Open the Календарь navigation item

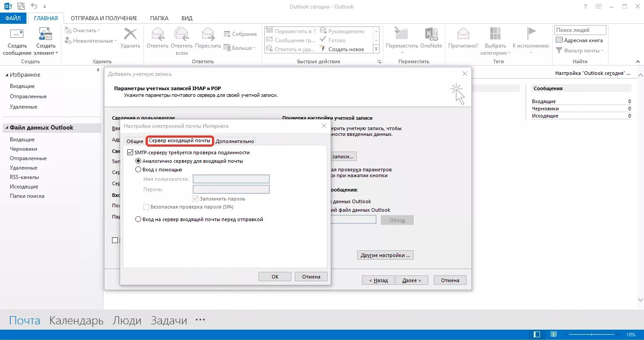(x=76, y=320)
